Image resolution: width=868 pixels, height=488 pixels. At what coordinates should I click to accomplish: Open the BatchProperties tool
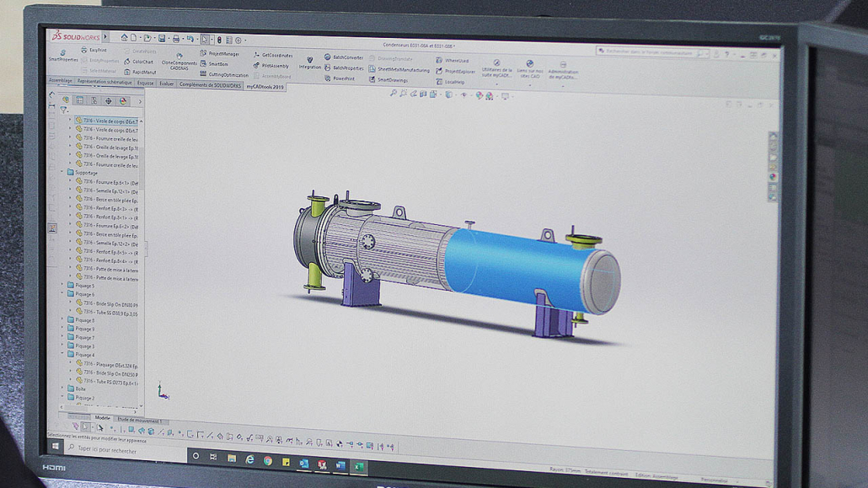click(x=344, y=68)
